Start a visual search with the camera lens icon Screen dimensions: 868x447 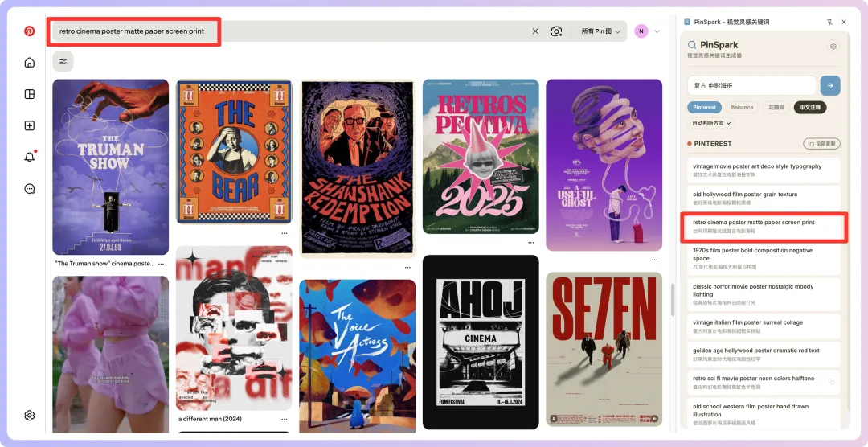point(556,31)
